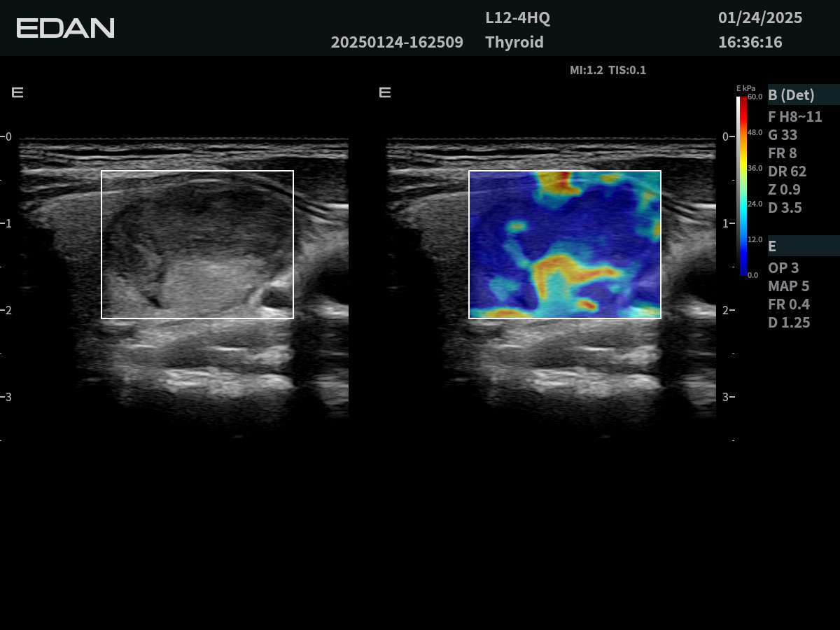Click the opacity parameter OP 3

pos(783,268)
